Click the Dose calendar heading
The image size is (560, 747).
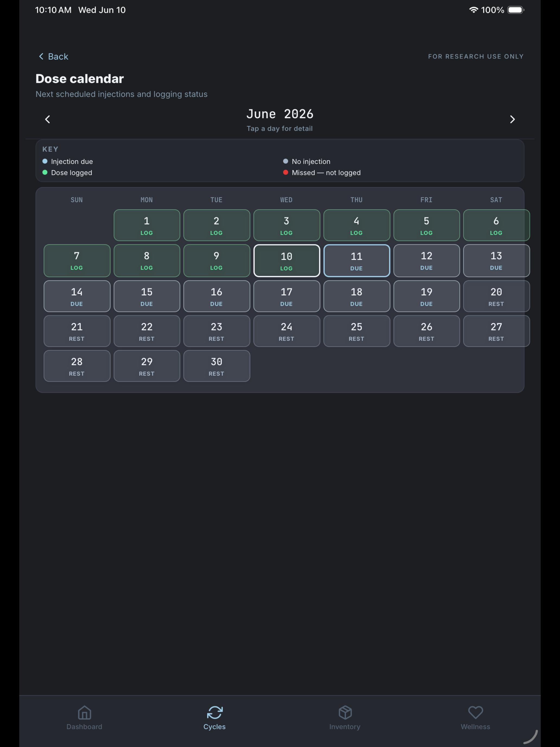[80, 79]
